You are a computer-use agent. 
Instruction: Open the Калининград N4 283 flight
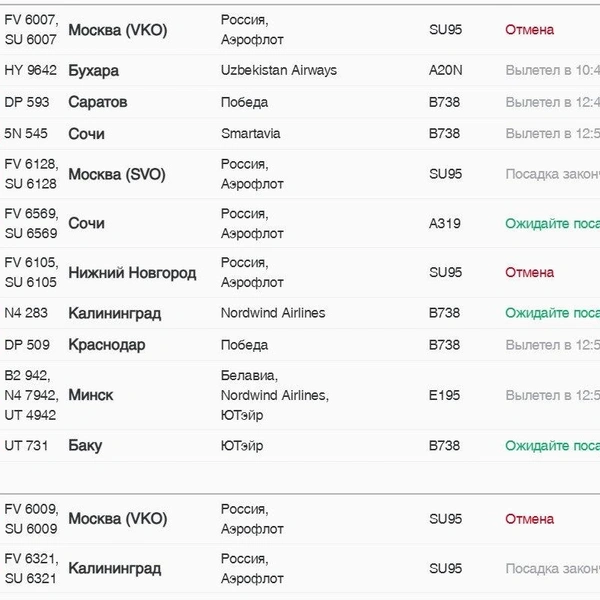point(300,313)
